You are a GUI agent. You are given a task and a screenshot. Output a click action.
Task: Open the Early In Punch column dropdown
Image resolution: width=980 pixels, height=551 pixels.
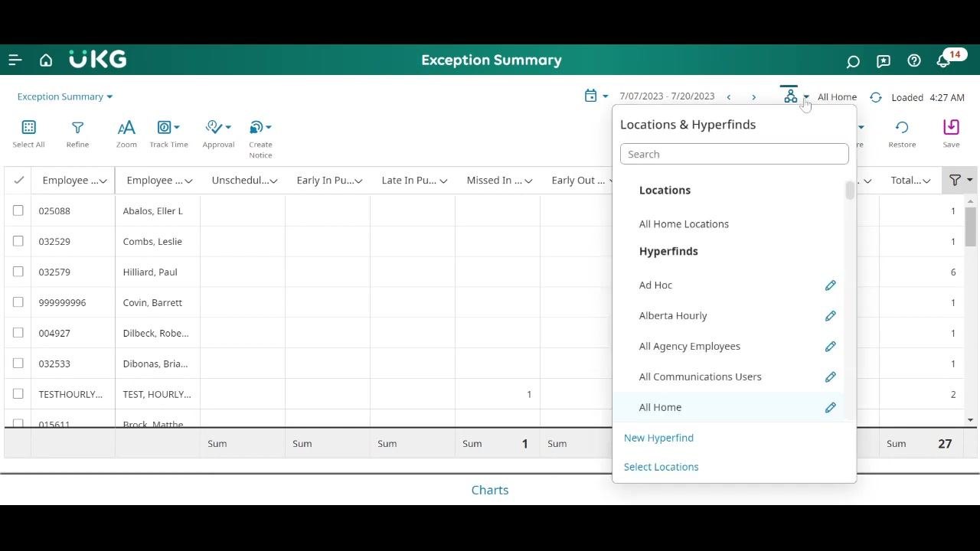[x=358, y=181]
